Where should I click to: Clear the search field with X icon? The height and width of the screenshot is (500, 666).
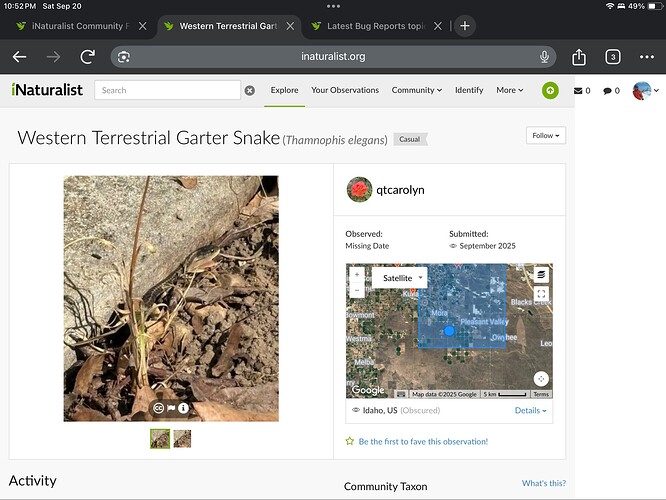250,90
